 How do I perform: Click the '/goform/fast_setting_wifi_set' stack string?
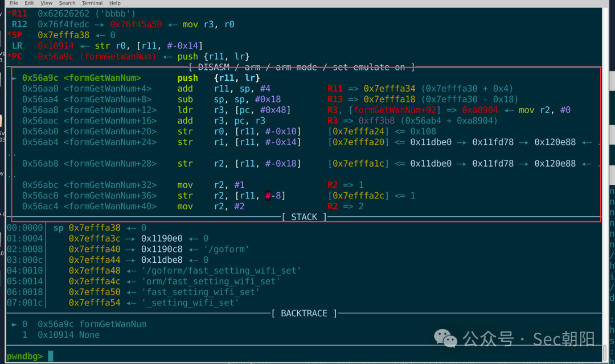coord(222,270)
